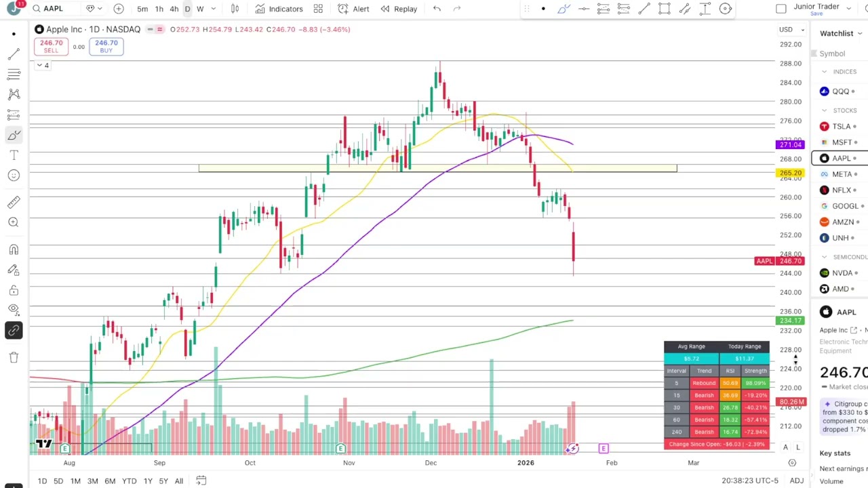This screenshot has height=488, width=868.
Task: Collapse the INDICES watchlist section
Action: (825, 71)
